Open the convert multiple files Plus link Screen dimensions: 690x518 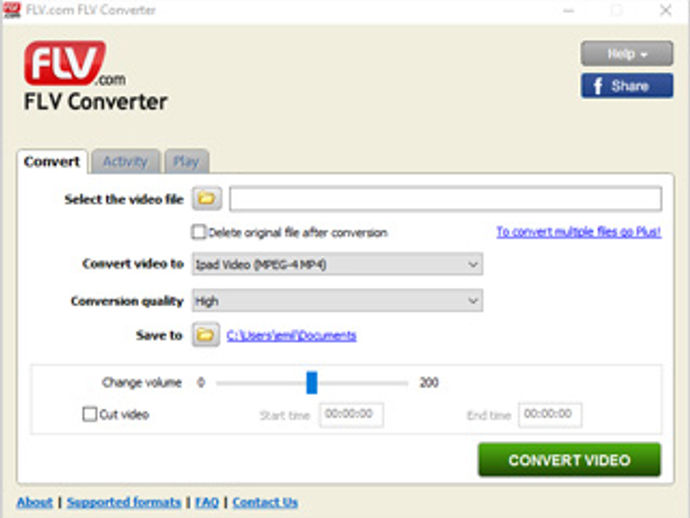pyautogui.click(x=579, y=231)
